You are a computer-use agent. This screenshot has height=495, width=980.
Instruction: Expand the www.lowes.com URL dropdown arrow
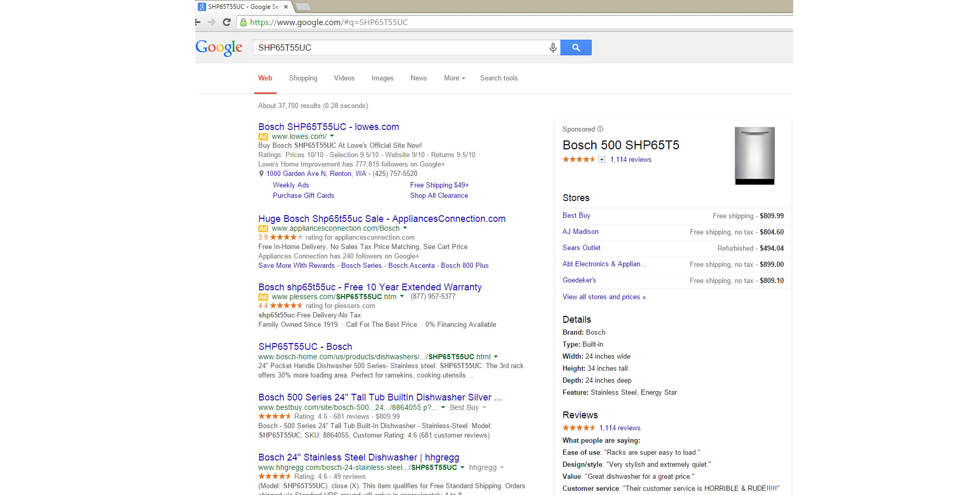(332, 136)
